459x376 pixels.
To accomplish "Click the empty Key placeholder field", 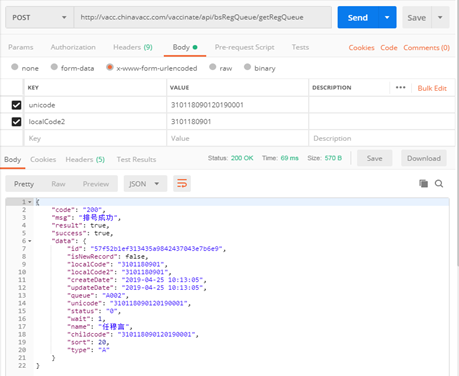I will click(x=95, y=138).
